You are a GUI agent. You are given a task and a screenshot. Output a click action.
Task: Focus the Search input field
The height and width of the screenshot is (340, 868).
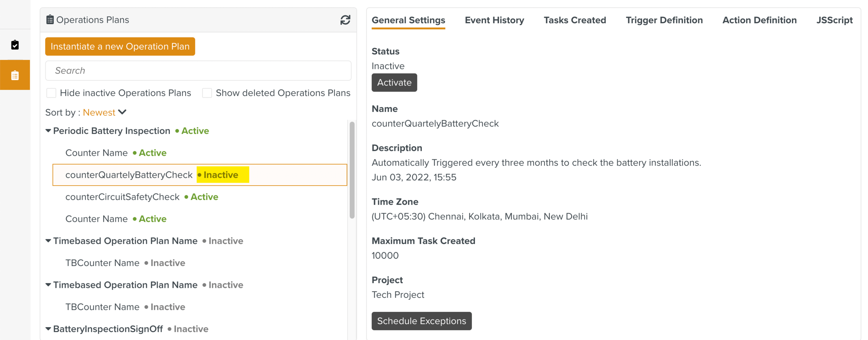point(198,71)
